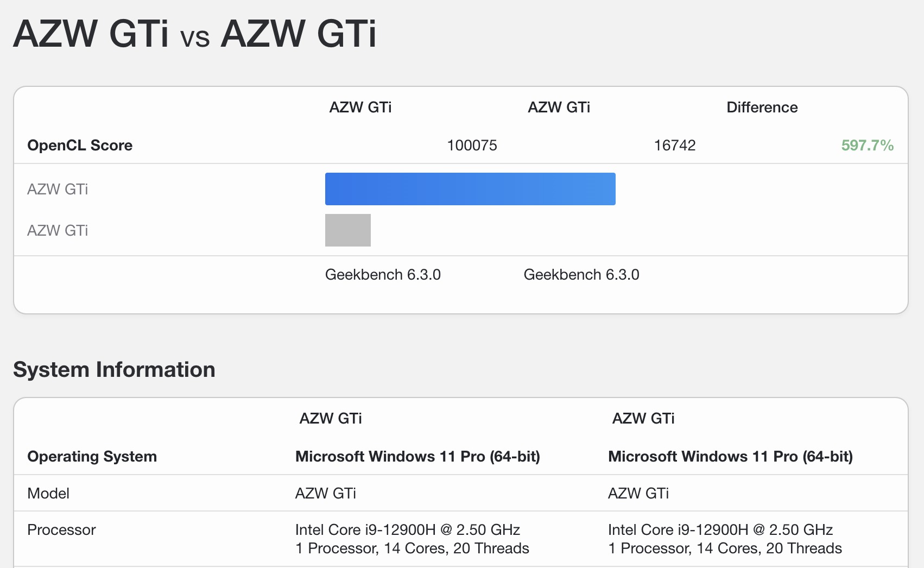Click the Operating System row label
This screenshot has width=924, height=568.
point(92,457)
